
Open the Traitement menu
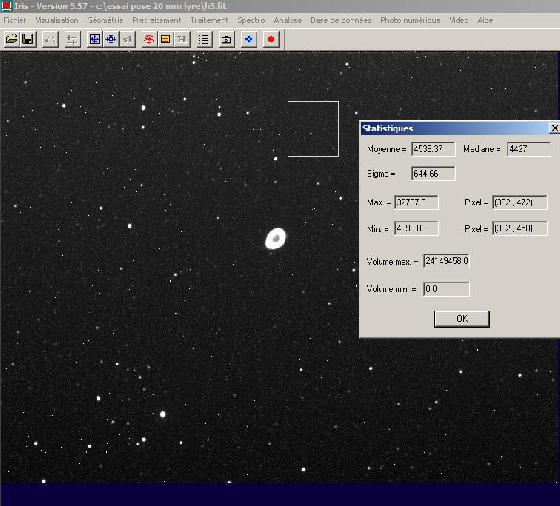point(209,20)
